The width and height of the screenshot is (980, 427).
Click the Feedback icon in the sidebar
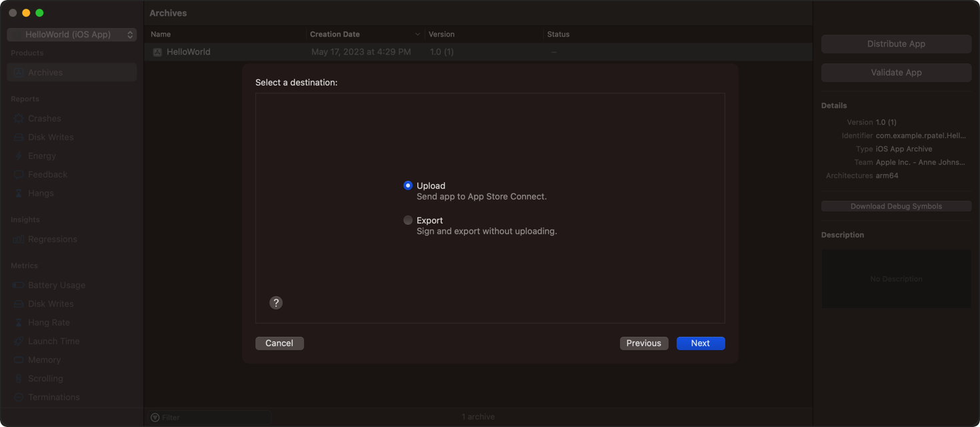pos(19,175)
